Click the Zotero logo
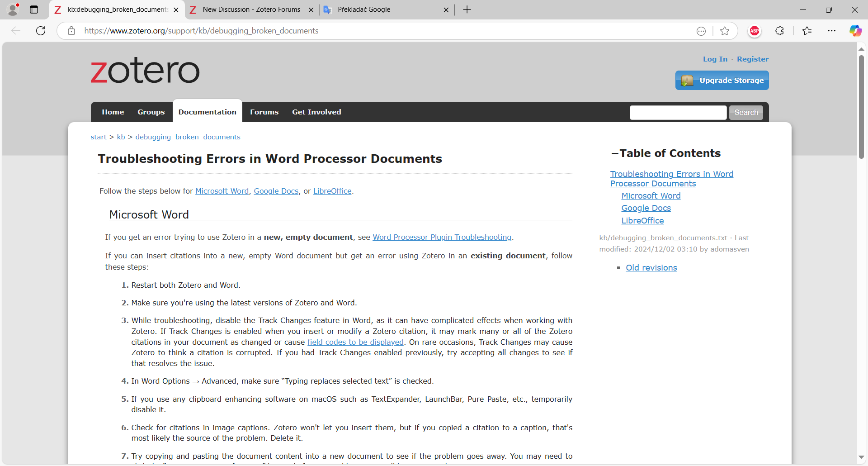Screen dimensions: 868x466 coord(145,71)
